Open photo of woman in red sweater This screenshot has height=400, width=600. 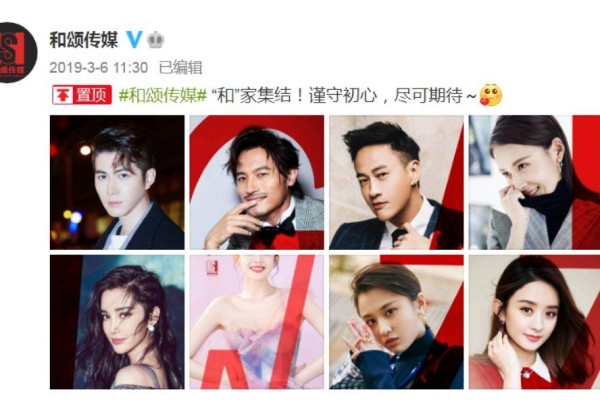coord(535,322)
